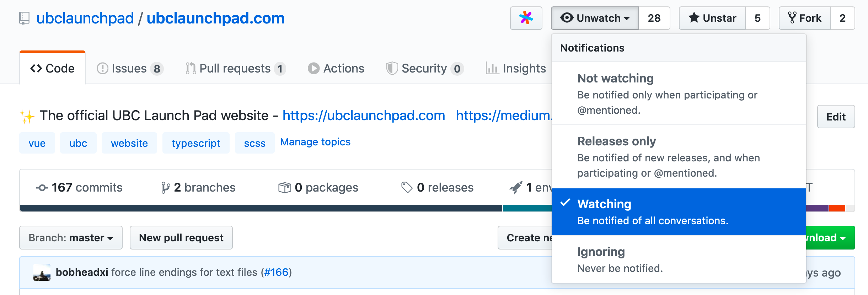Open pull request #166 link
Screen dimensions: 868x295
(x=276, y=272)
